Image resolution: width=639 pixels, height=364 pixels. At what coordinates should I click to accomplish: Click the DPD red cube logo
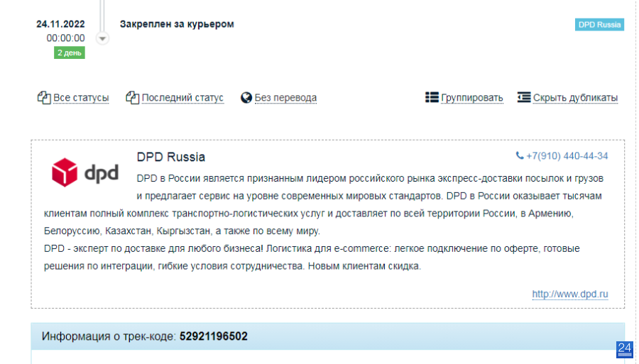tap(65, 172)
